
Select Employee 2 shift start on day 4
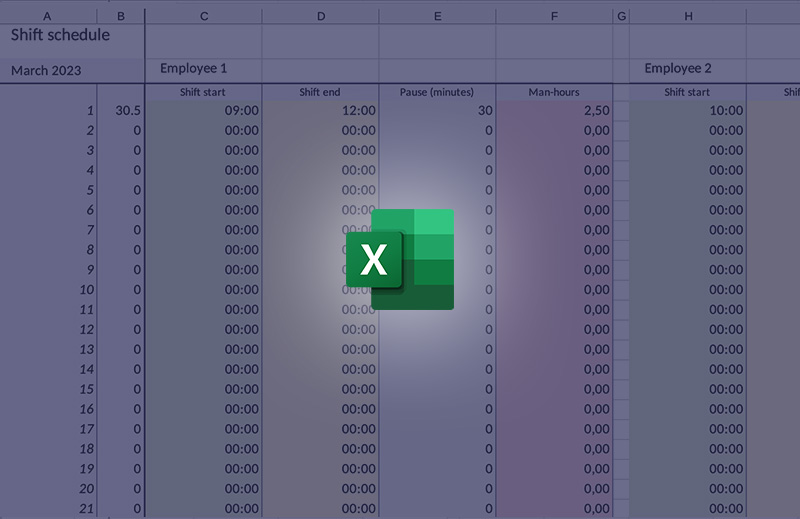(688, 170)
